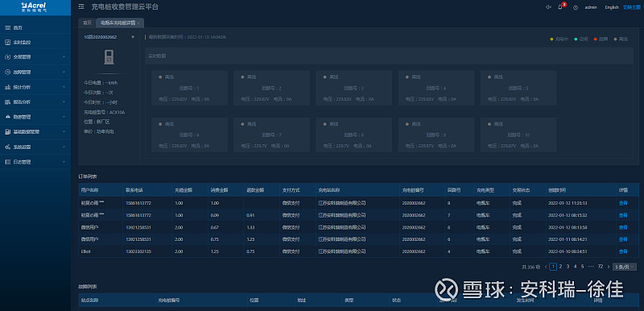
Task: Click the 基础数据管理 charger sidebar icon
Action: 7,132
